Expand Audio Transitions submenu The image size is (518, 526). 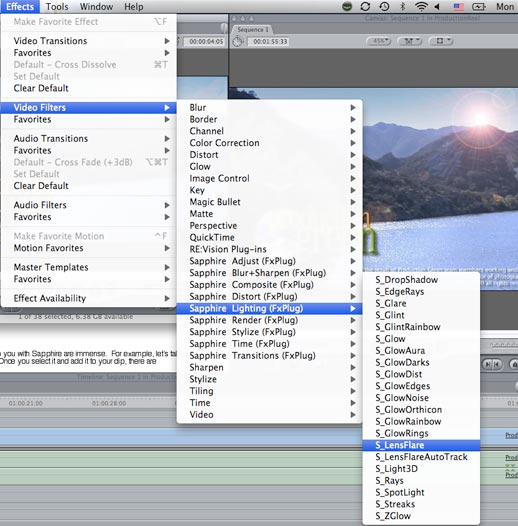(x=89, y=139)
